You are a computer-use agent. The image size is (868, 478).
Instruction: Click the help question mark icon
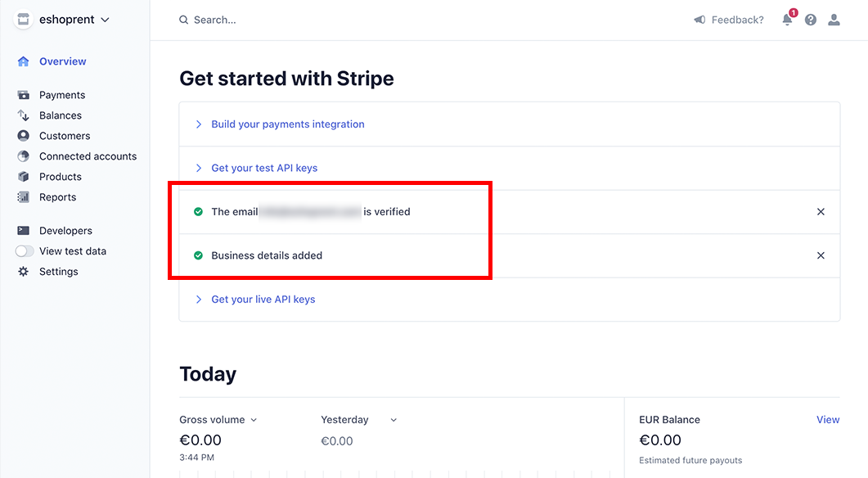811,20
